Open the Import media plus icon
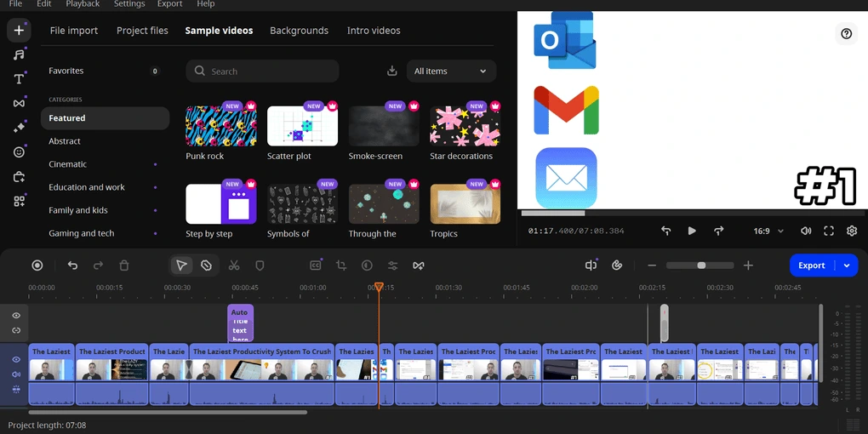Image resolution: width=868 pixels, height=434 pixels. (x=19, y=30)
